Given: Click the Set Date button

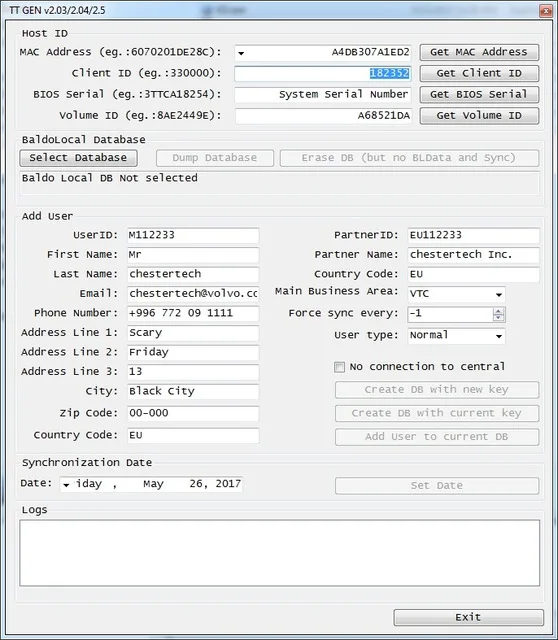Looking at the screenshot, I should click(x=437, y=486).
